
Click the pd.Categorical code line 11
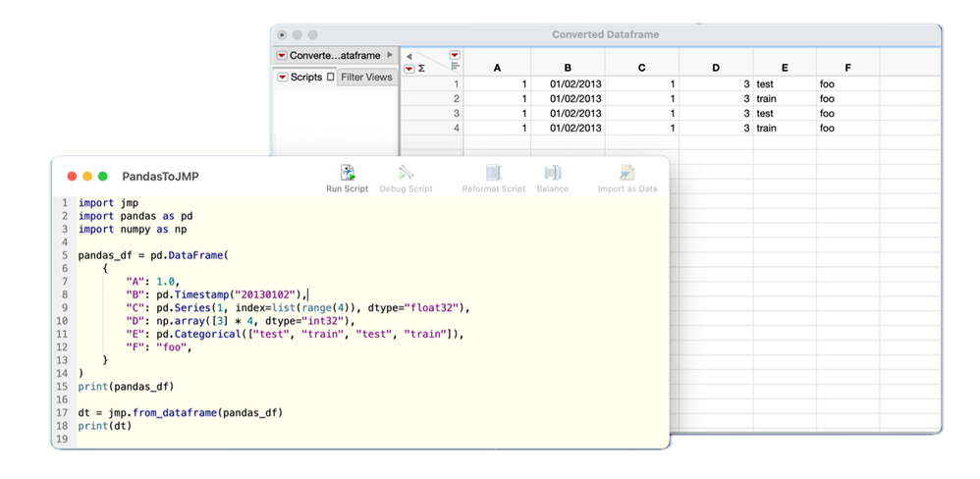tap(295, 334)
